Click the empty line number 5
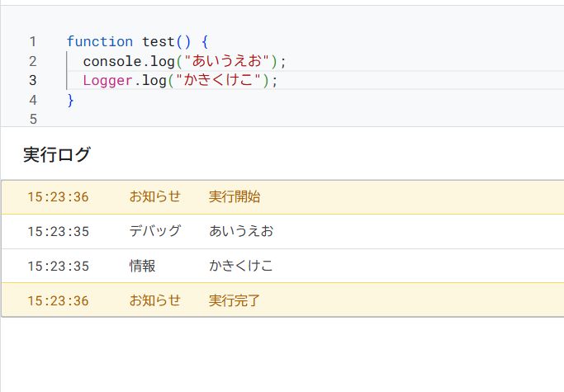This screenshot has width=564, height=392. (32, 119)
